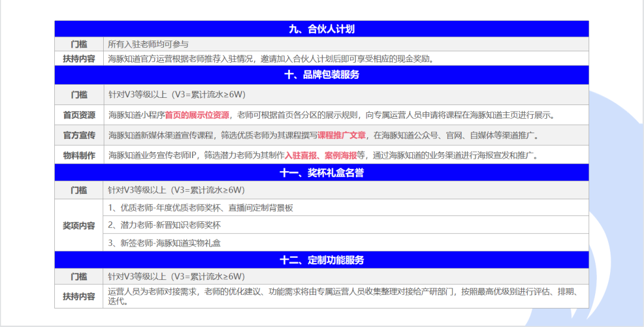Select the V3 threshold cell under 品牌包装服务
The height and width of the screenshot is (327, 644).
click(346, 95)
